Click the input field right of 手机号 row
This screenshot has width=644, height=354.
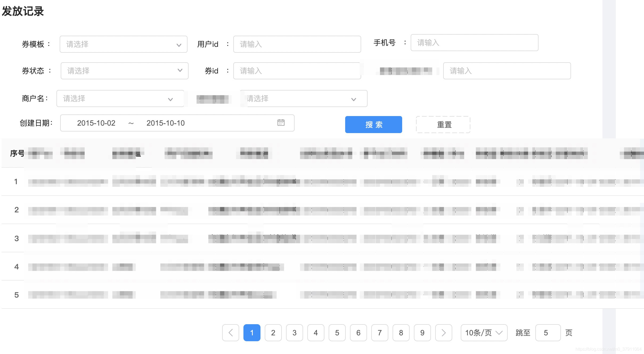point(507,71)
